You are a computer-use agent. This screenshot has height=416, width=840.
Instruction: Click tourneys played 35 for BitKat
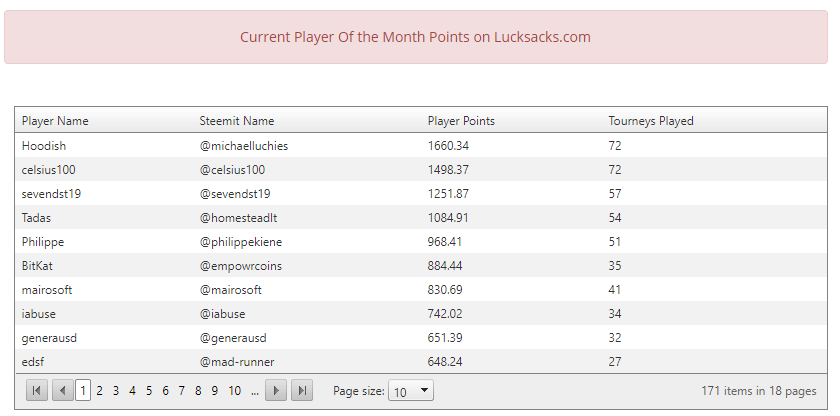tap(615, 266)
